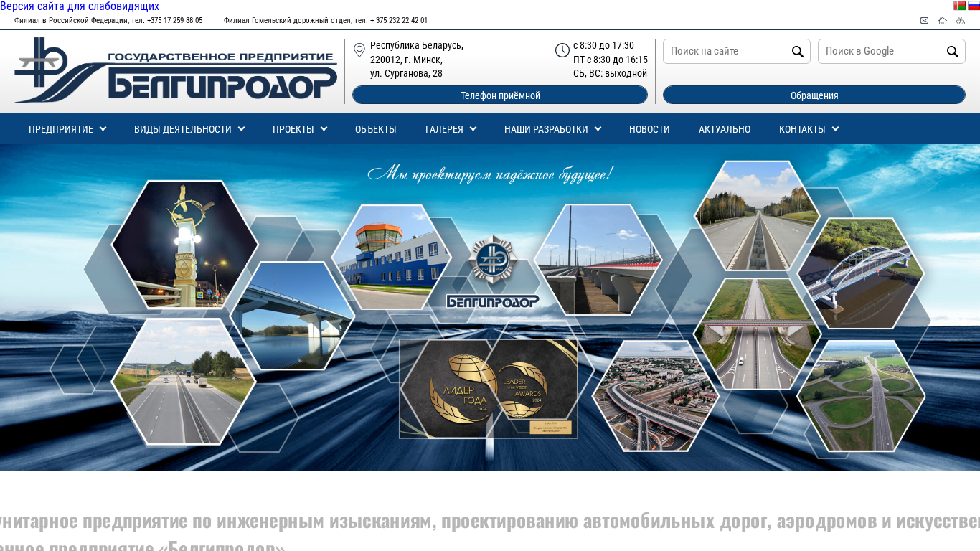Click the СБ, ВС: выходной hours text
The width and height of the screenshot is (980, 551).
pos(610,73)
